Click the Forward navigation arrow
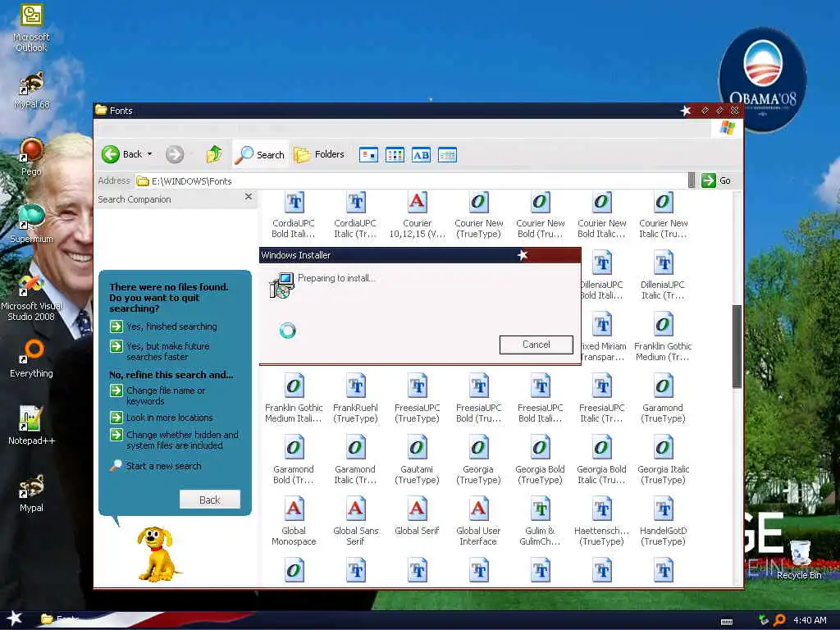The height and width of the screenshot is (630, 840). [174, 154]
